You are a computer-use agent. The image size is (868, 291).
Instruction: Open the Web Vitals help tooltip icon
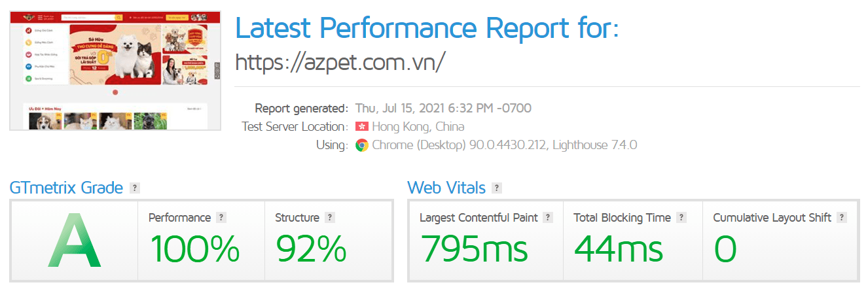[x=497, y=188]
